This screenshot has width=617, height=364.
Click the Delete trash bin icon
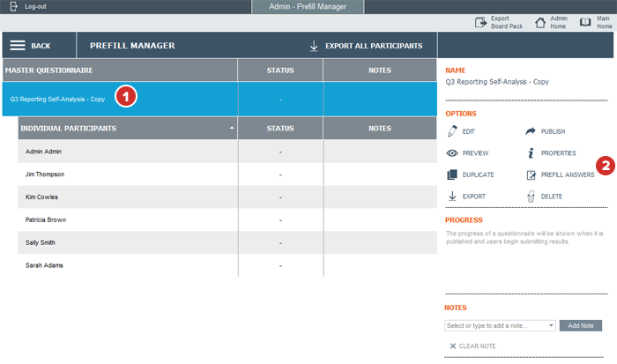[x=531, y=197]
